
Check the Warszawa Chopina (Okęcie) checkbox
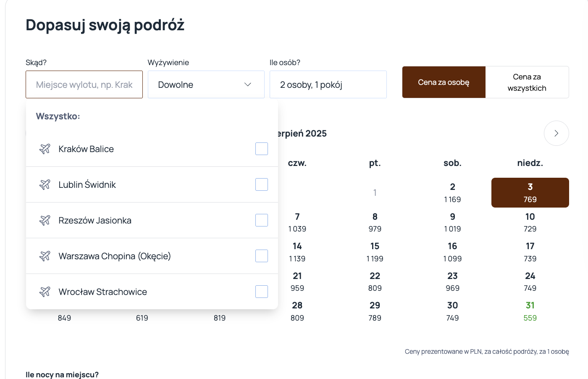coord(261,255)
